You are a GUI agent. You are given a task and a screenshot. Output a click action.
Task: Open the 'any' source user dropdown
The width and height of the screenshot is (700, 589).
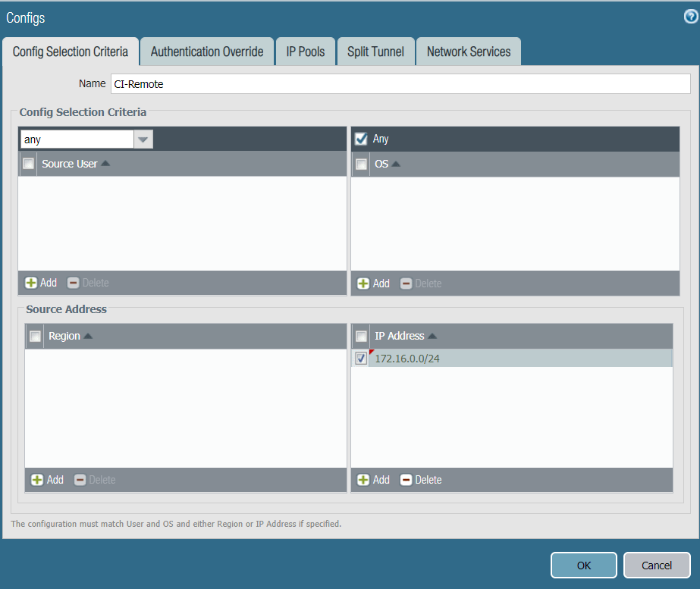pos(143,139)
